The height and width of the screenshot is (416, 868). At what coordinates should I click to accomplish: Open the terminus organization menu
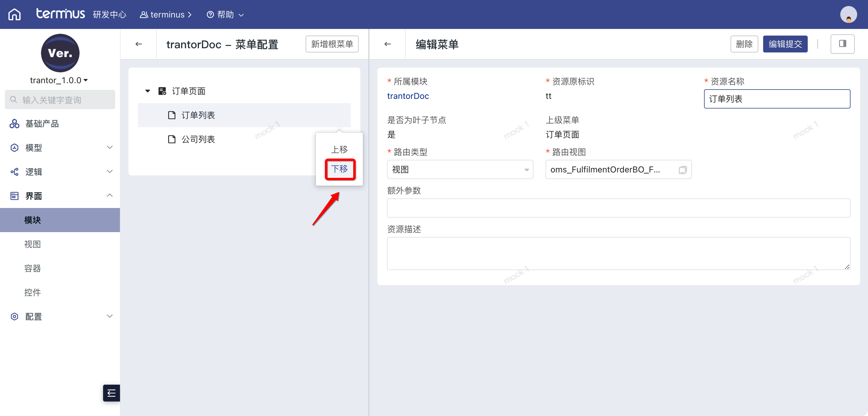pos(166,14)
